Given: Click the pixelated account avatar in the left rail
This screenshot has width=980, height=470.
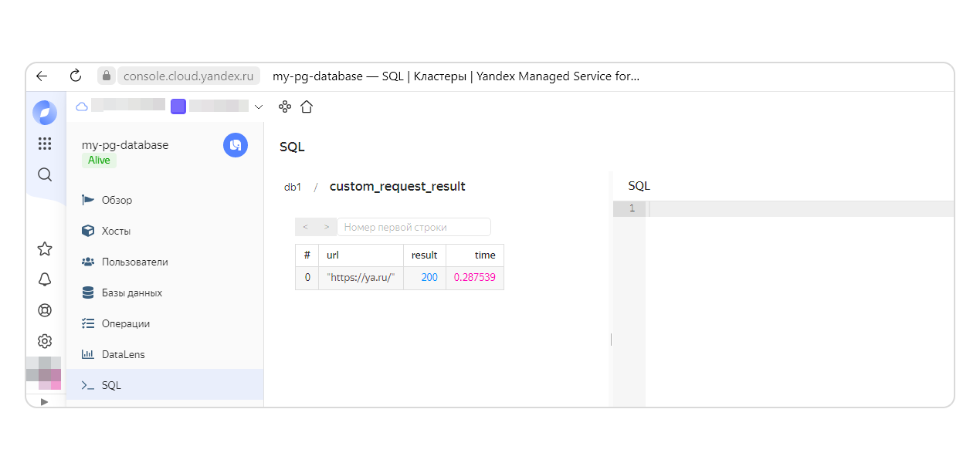Looking at the screenshot, I should (44, 374).
